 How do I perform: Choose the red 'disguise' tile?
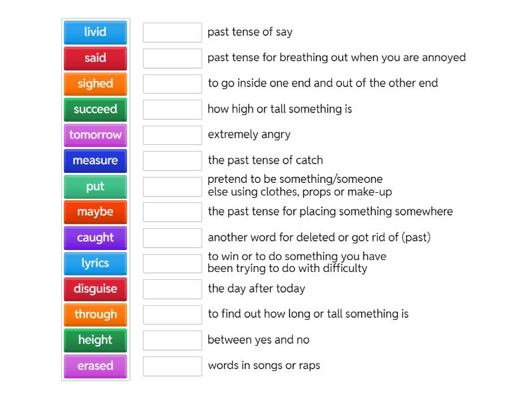(x=95, y=289)
